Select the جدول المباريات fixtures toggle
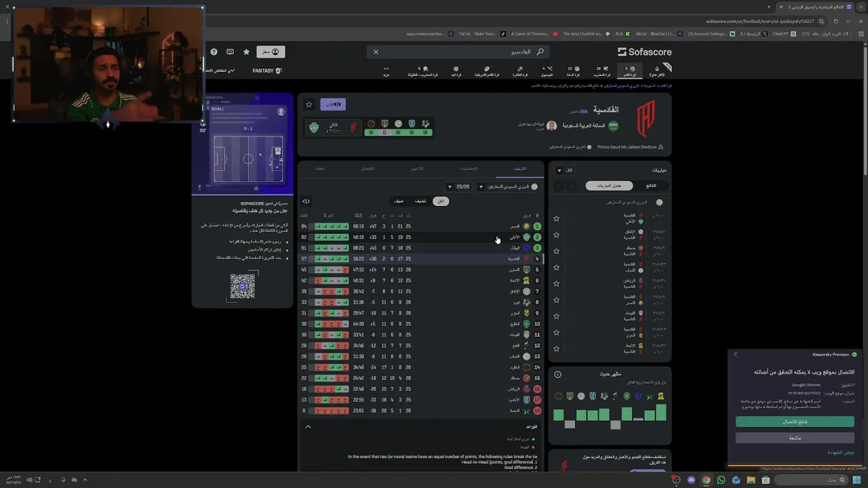The width and height of the screenshot is (868, 488). [609, 186]
